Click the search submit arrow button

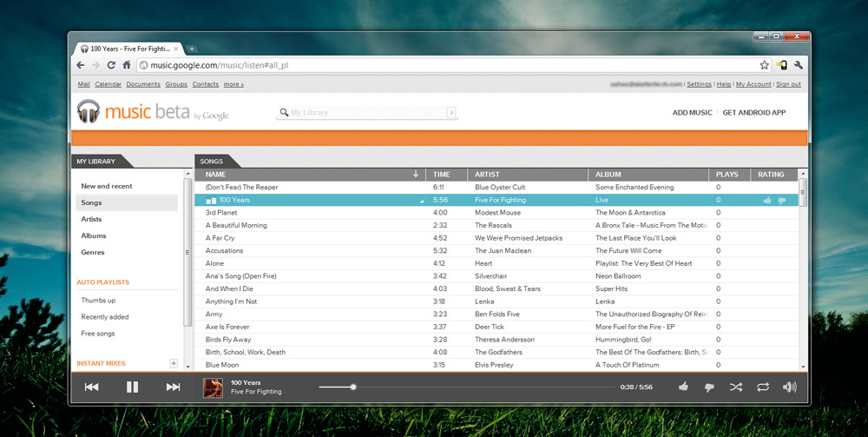click(x=451, y=112)
